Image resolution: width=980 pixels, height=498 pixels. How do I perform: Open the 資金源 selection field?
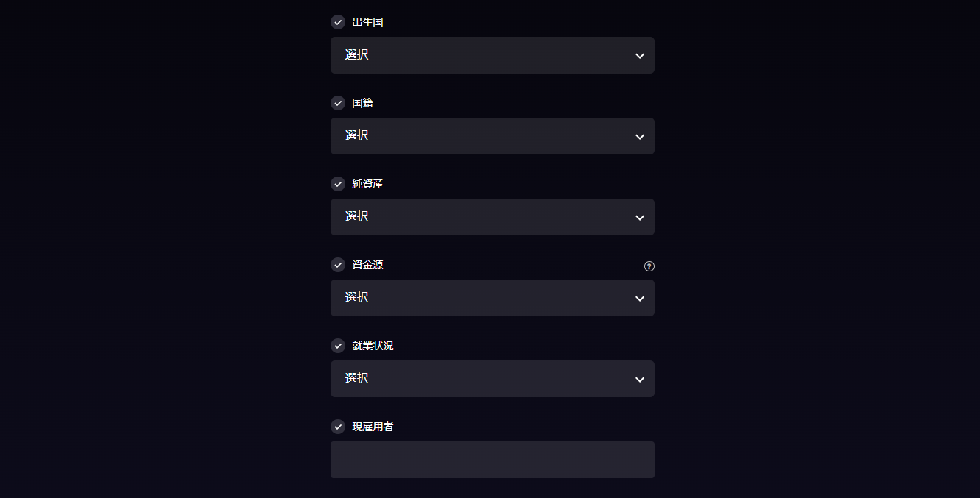point(493,298)
